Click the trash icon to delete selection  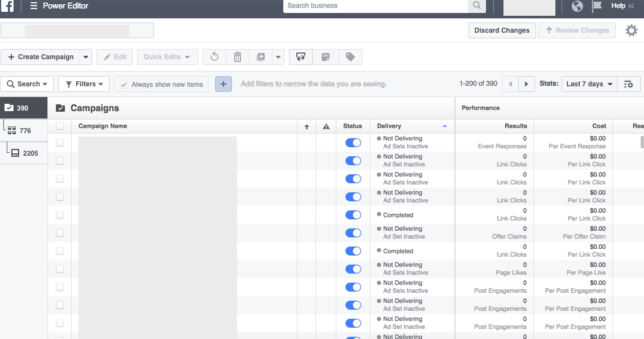point(237,56)
